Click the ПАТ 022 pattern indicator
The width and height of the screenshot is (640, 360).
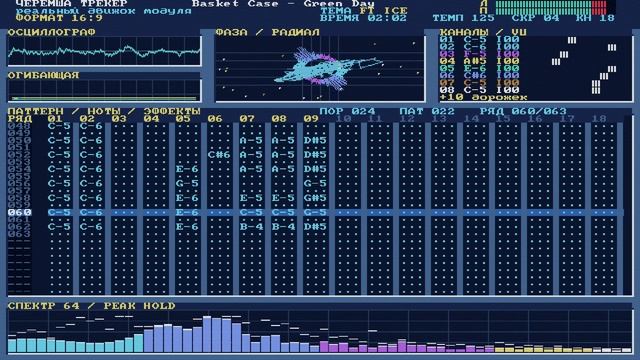pyautogui.click(x=427, y=111)
